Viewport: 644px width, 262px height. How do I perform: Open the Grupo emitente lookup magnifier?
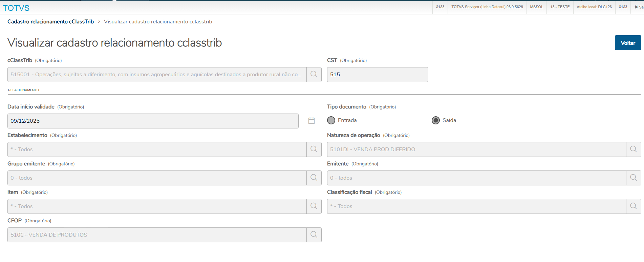[x=314, y=178]
